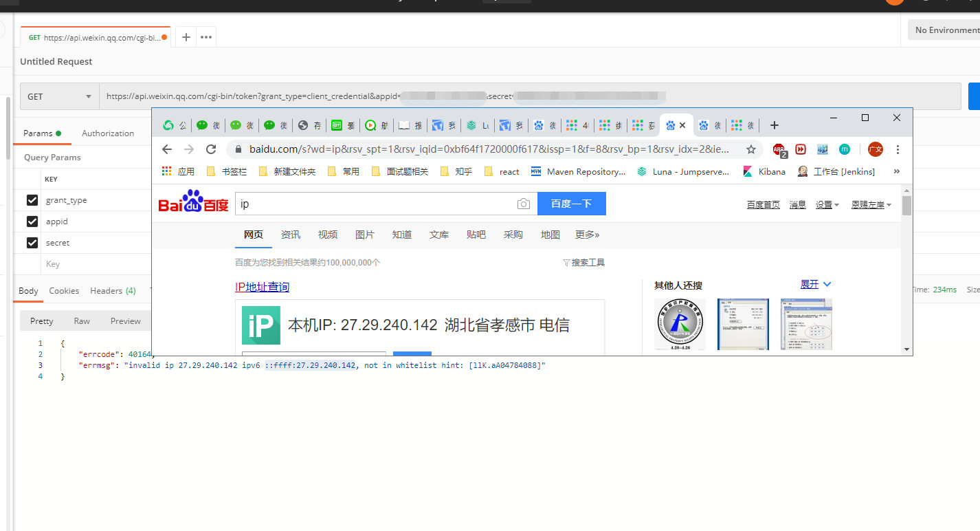Viewport: 980px width, 531px height.
Task: Expand the 展开 related searches
Action: (816, 284)
